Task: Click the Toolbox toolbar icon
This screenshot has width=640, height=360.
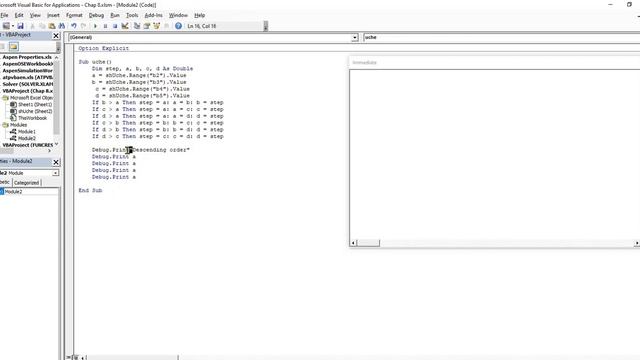Action: pyautogui.click(x=167, y=26)
